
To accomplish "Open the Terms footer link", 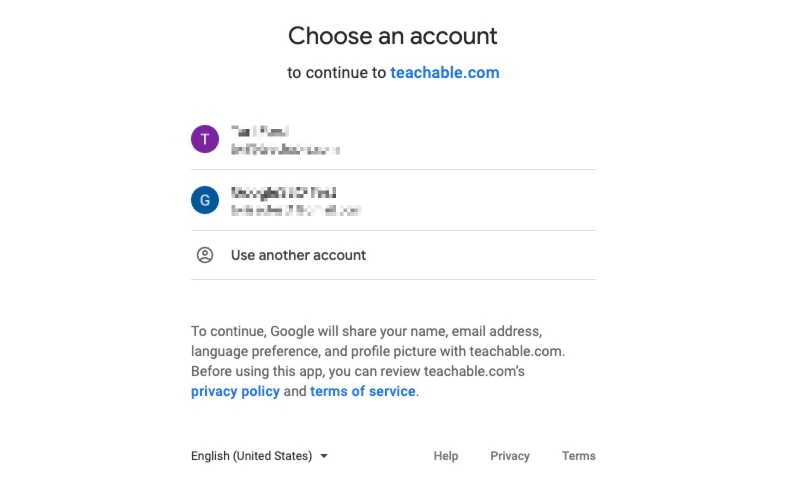I will 578,456.
